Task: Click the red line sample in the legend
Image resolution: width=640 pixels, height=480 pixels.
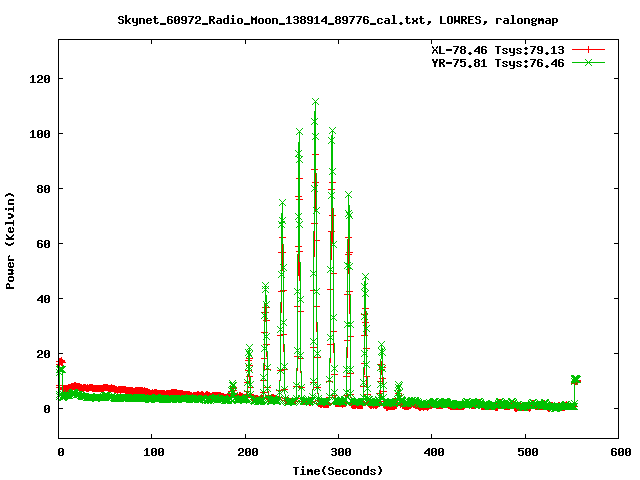Action: point(589,48)
